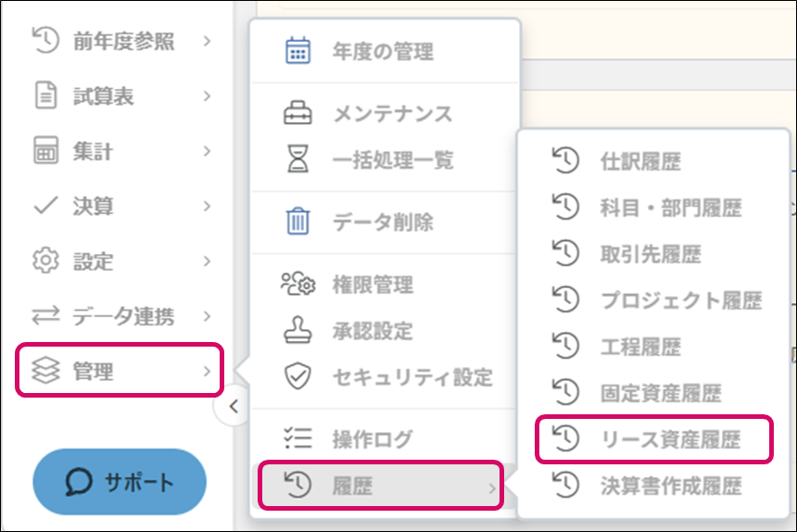
Task: Click the toolbox icon beside メンテナンス
Action: pyautogui.click(x=297, y=114)
